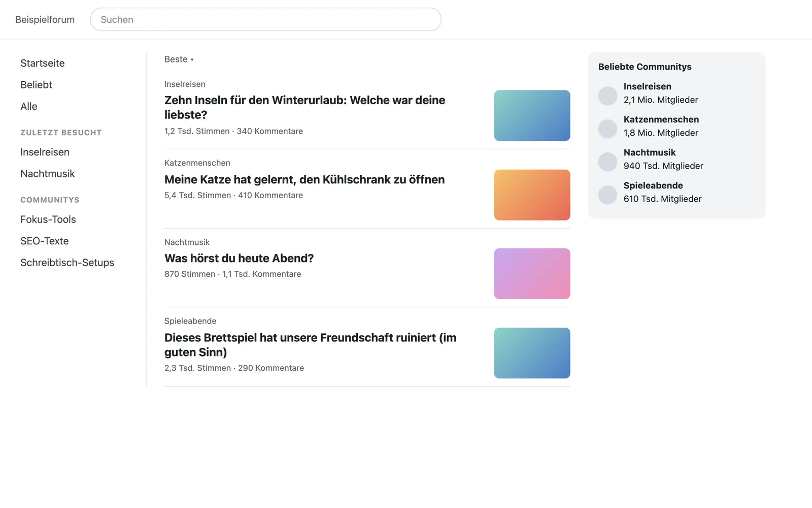Click '2,3 Tsd. Stimmen · 290 Kommentare' text
This screenshot has width=812, height=508.
coord(234,368)
